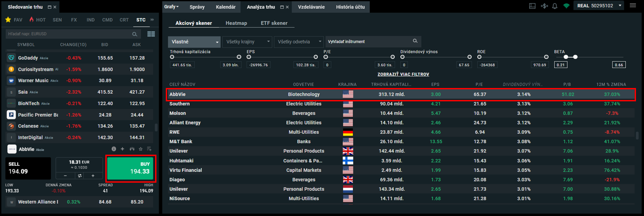This screenshot has height=216, width=644.
Task: Open the Kalendár tab
Action: [x=225, y=7]
